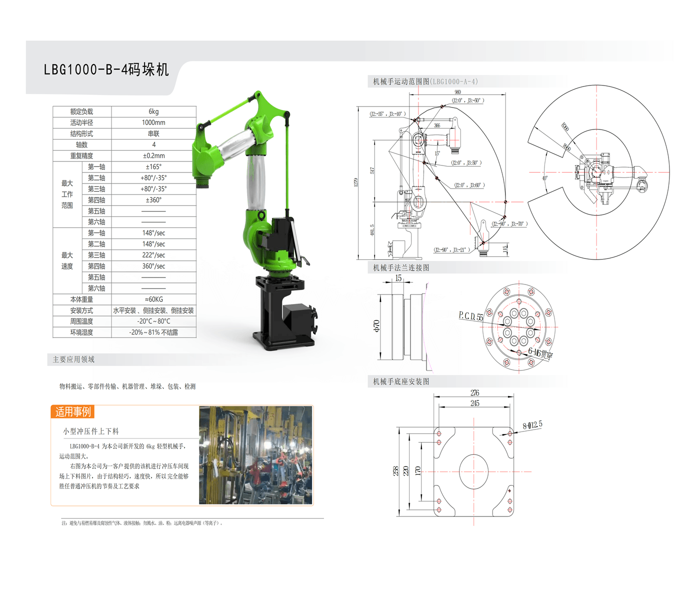Viewport: 700px width, 600px height.
Task: Select the 注: footnote warning line
Action: 142,523
